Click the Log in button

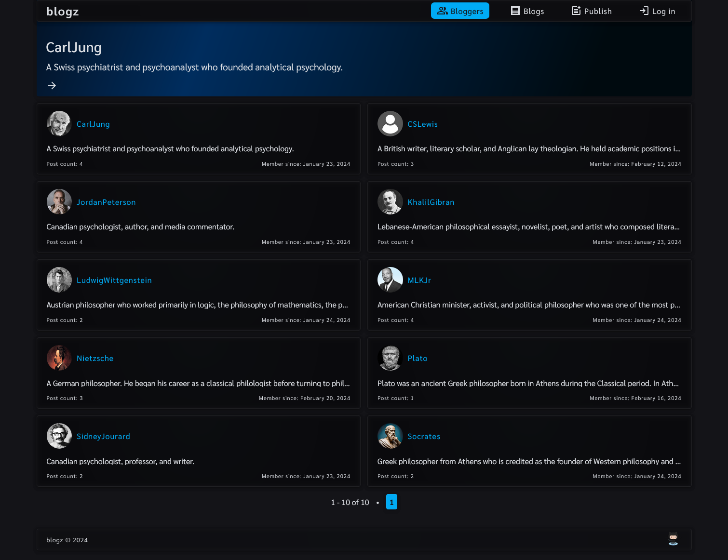(x=657, y=11)
